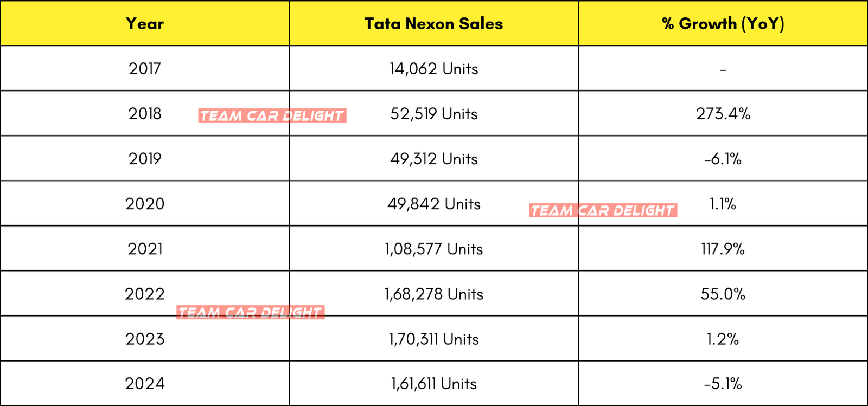Click the 1,70,311 Units cell
This screenshot has height=406, width=868.
(x=433, y=339)
